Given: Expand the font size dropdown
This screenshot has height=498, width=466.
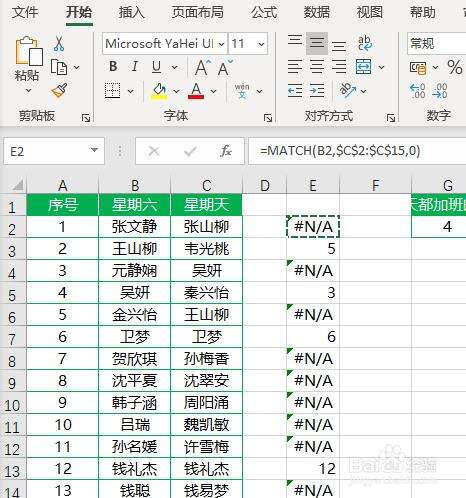Looking at the screenshot, I should click(x=261, y=44).
